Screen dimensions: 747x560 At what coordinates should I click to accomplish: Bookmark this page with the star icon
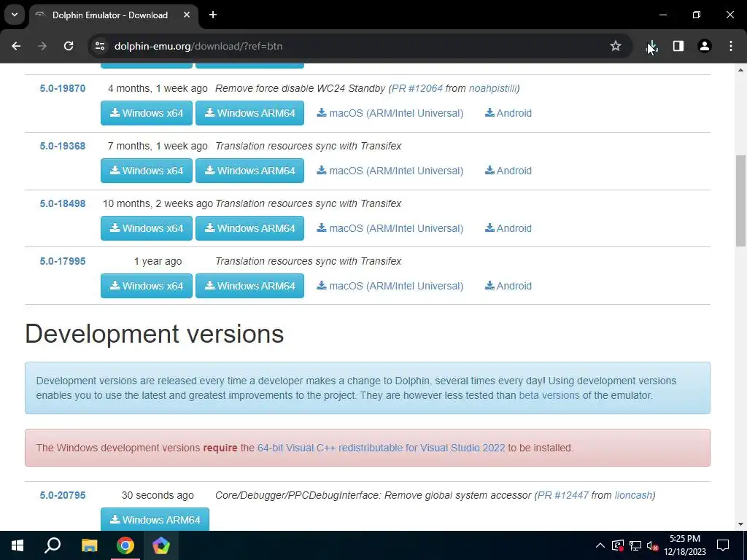coord(616,46)
